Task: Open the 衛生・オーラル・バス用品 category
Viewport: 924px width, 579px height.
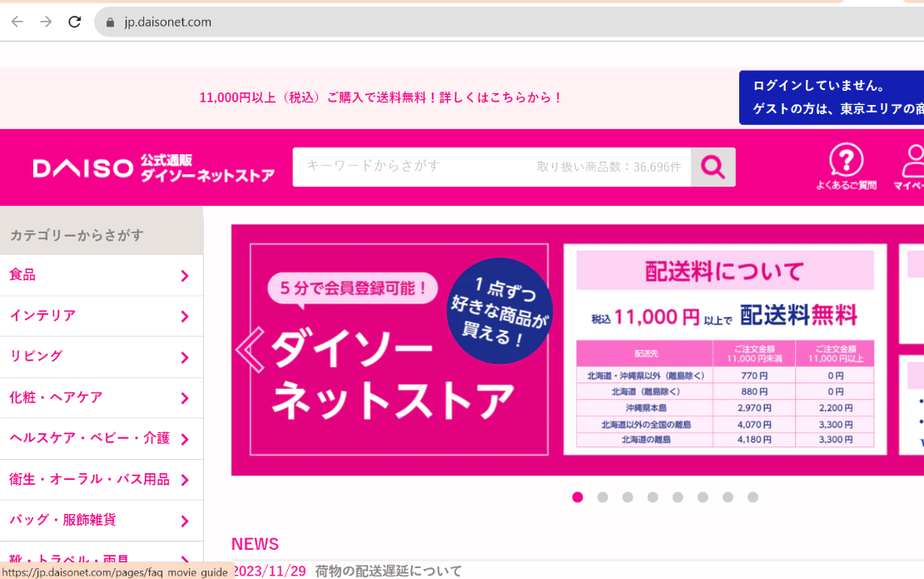Action: (102, 479)
